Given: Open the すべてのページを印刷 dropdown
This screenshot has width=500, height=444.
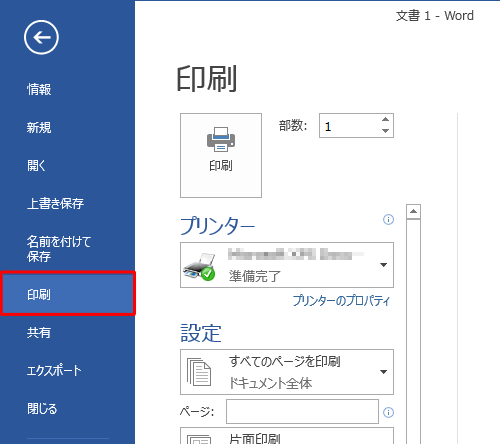Looking at the screenshot, I should (x=287, y=372).
